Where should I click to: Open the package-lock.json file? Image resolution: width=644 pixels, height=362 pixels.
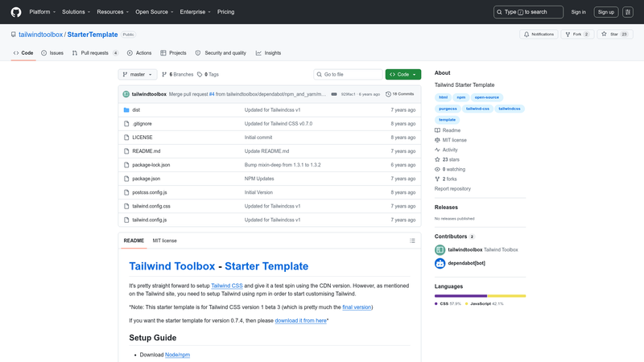(x=151, y=165)
